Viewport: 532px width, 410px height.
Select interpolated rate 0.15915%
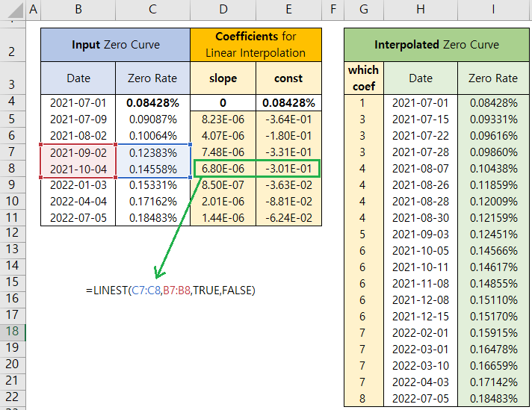[x=494, y=332]
